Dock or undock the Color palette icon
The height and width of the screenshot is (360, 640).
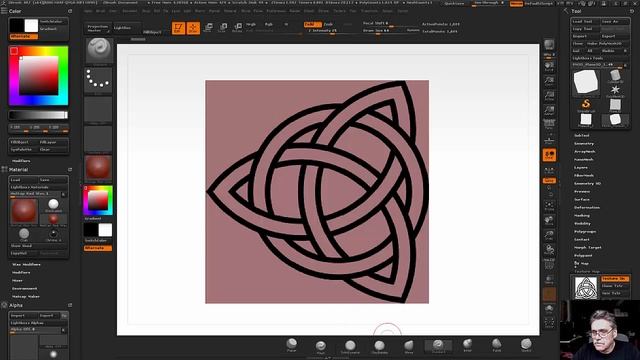coord(70,11)
